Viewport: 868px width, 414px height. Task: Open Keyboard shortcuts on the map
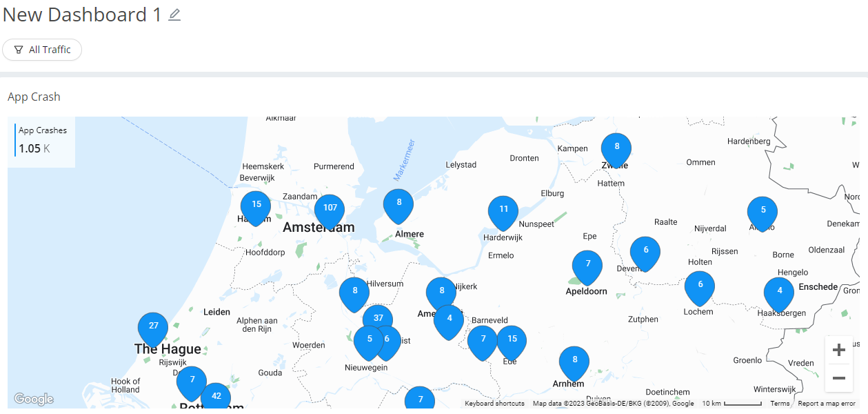click(x=494, y=404)
